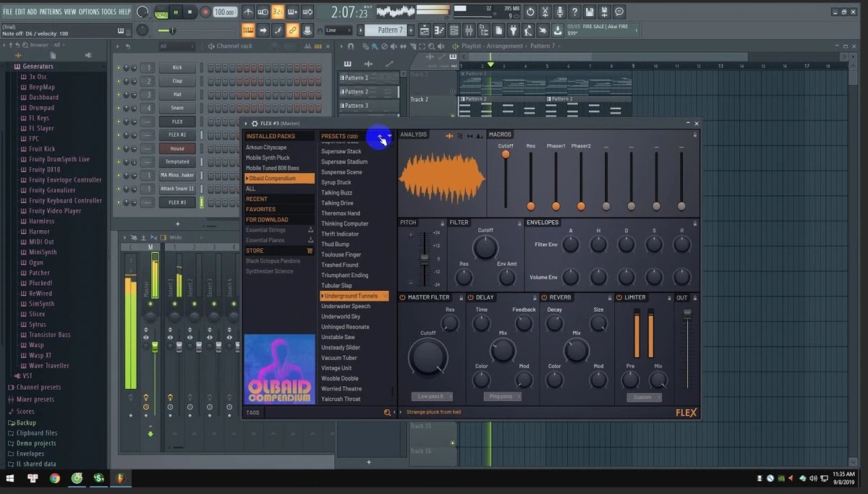The height and width of the screenshot is (494, 868).
Task: Toggle the Delay power button in FLEX
Action: pyautogui.click(x=471, y=297)
